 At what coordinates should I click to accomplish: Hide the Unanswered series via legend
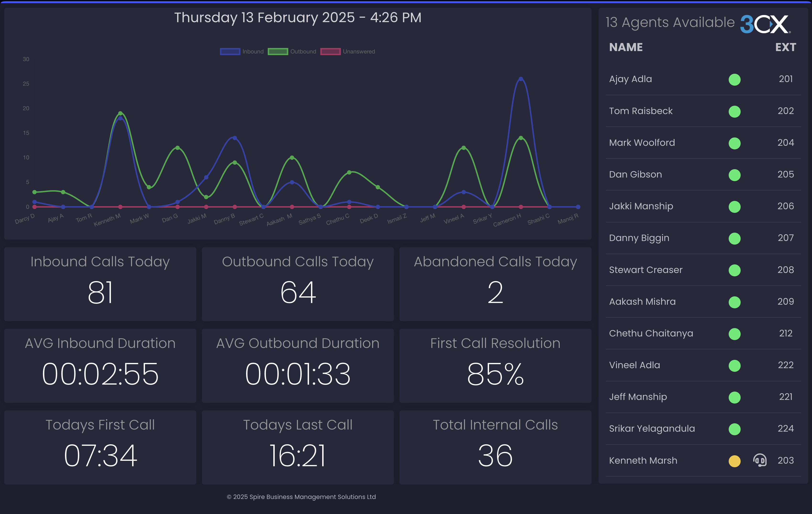point(348,52)
